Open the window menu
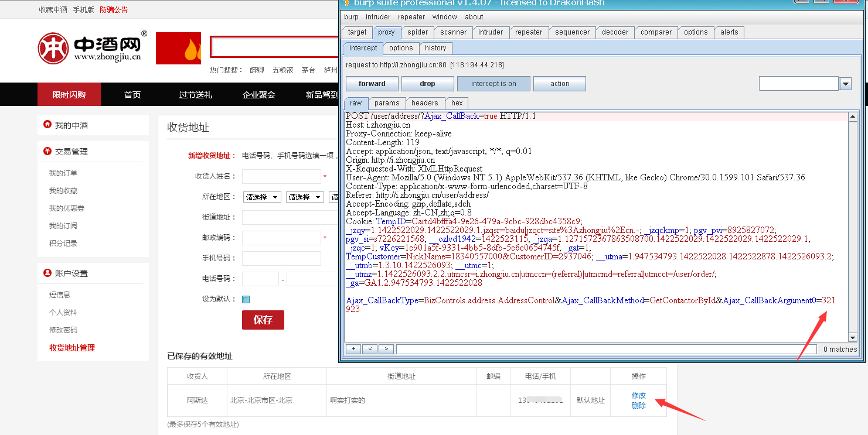The width and height of the screenshot is (868, 435). pyautogui.click(x=445, y=17)
